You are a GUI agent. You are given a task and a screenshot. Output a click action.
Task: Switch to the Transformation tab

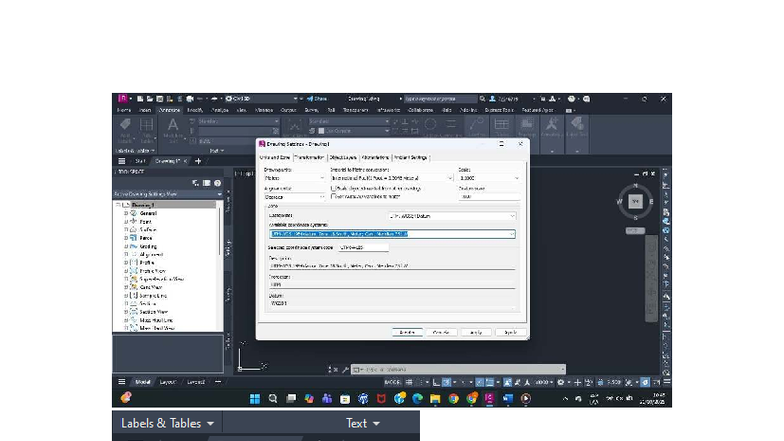(310, 157)
